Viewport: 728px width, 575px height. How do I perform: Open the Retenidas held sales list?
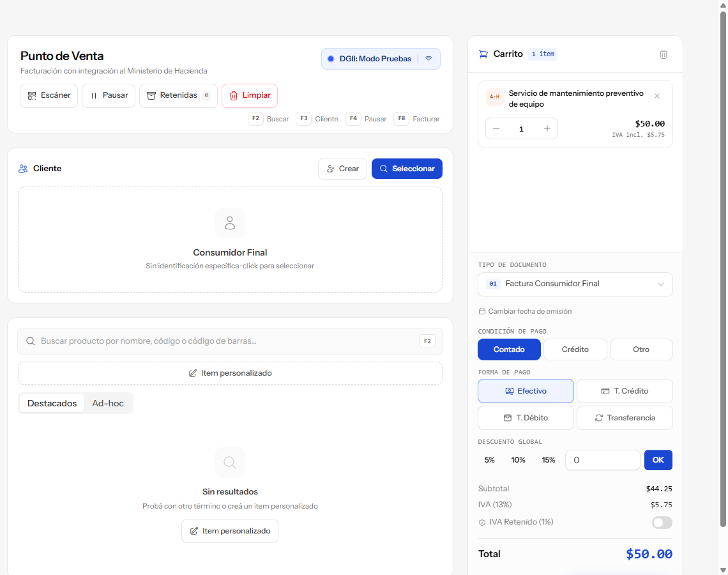click(x=178, y=96)
